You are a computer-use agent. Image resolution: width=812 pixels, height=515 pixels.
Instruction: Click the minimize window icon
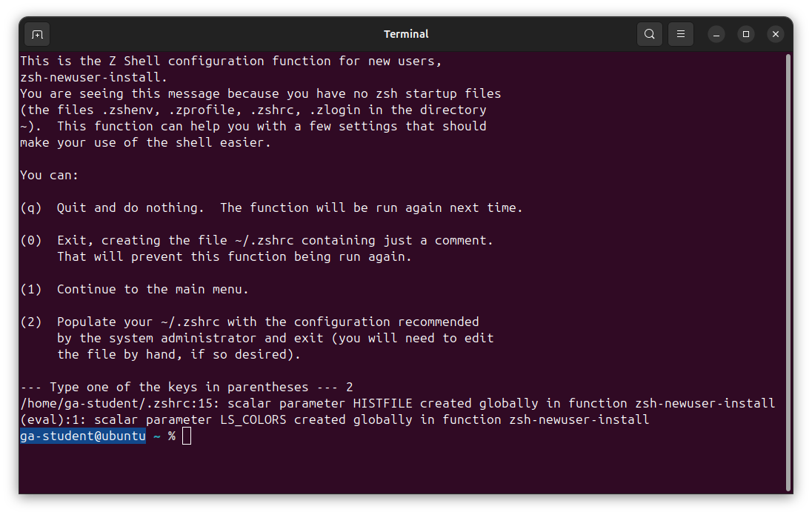point(715,34)
